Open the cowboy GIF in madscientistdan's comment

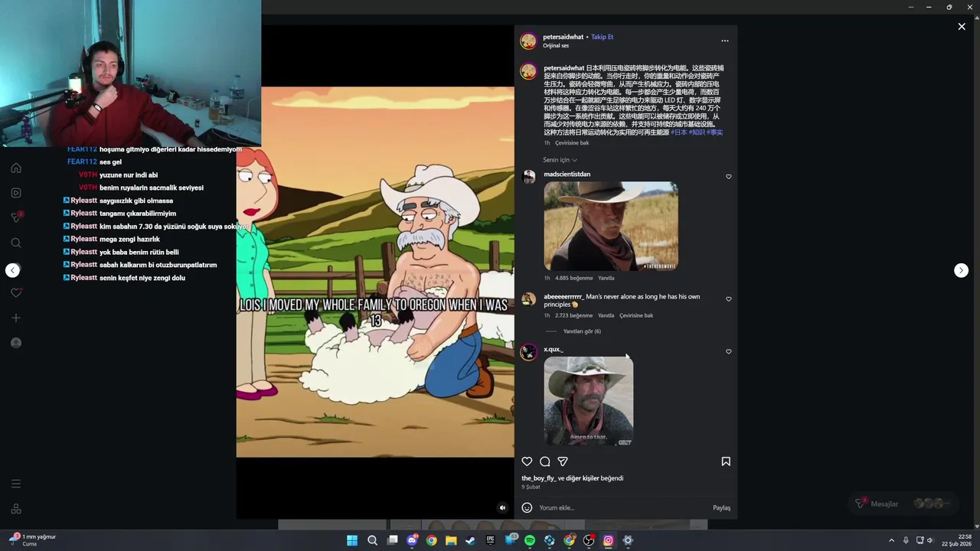(x=611, y=227)
